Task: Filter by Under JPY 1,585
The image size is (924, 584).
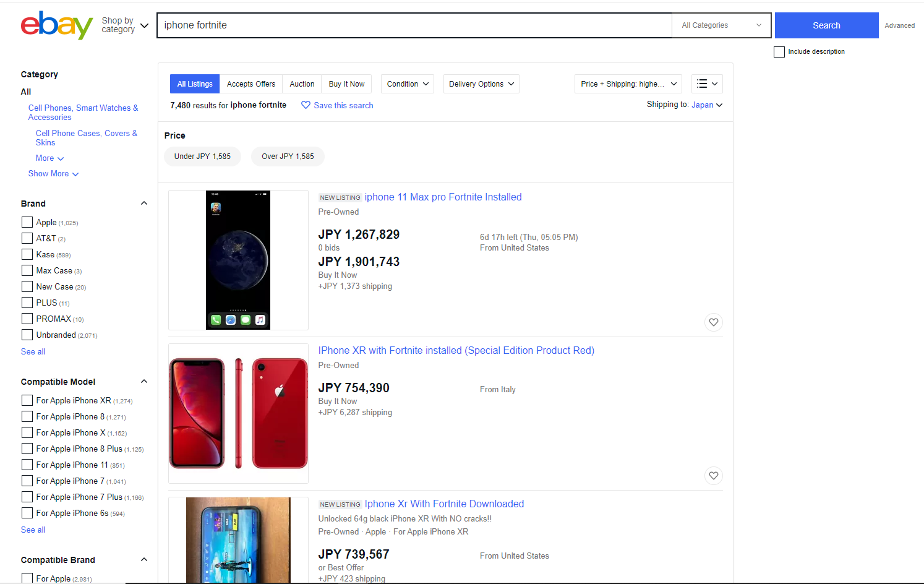Action: (202, 157)
